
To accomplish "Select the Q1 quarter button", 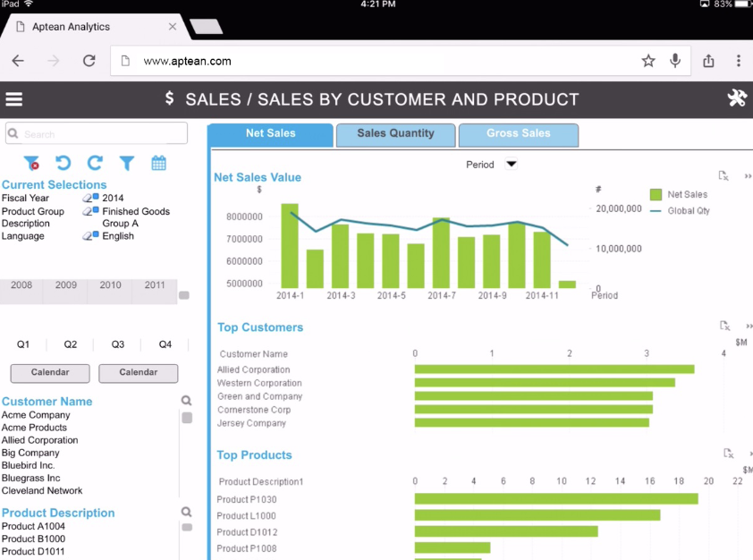I will (22, 344).
